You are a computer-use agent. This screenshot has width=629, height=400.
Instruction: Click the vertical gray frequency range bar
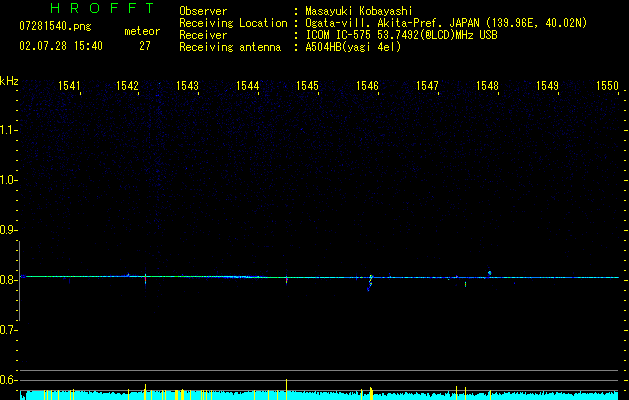(x=20, y=281)
